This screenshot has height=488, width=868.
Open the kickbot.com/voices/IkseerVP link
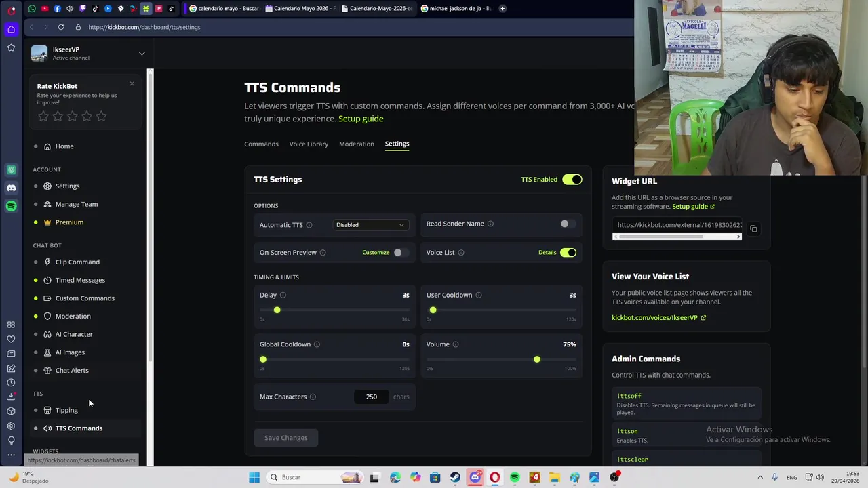point(658,318)
